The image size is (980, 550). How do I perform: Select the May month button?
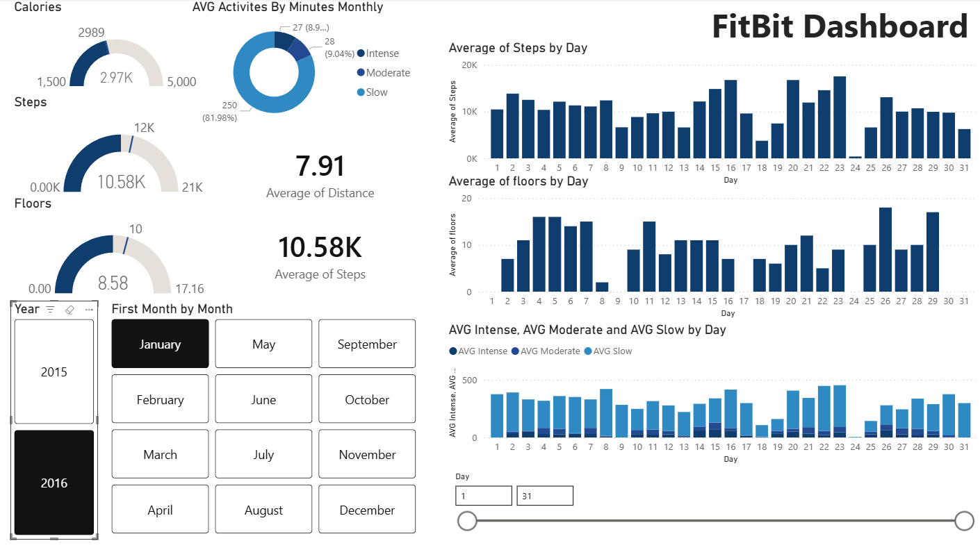tap(263, 343)
